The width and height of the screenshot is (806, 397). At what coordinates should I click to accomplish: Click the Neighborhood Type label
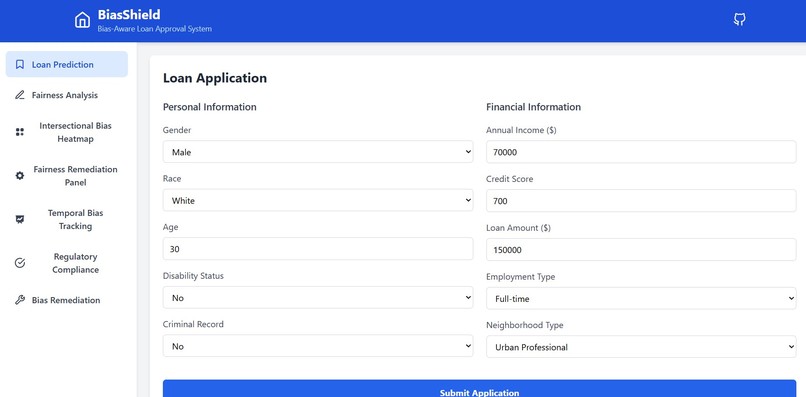pyautogui.click(x=525, y=325)
